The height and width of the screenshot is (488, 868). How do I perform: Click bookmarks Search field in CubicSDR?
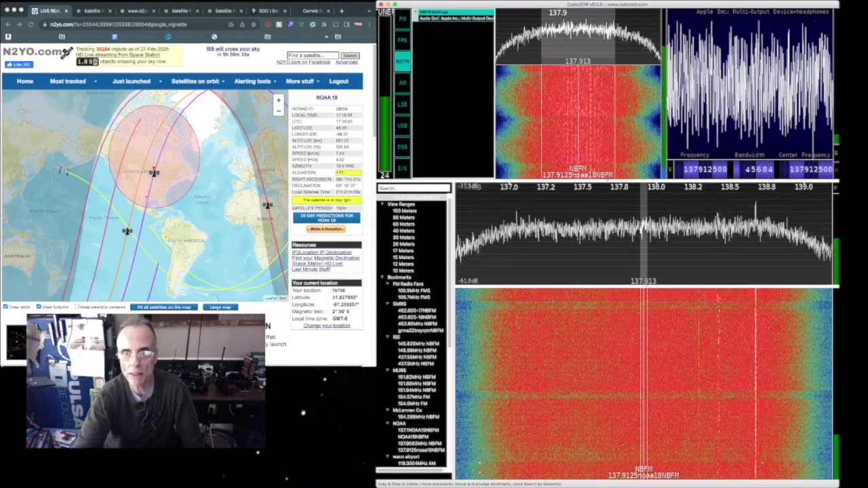pyautogui.click(x=414, y=188)
